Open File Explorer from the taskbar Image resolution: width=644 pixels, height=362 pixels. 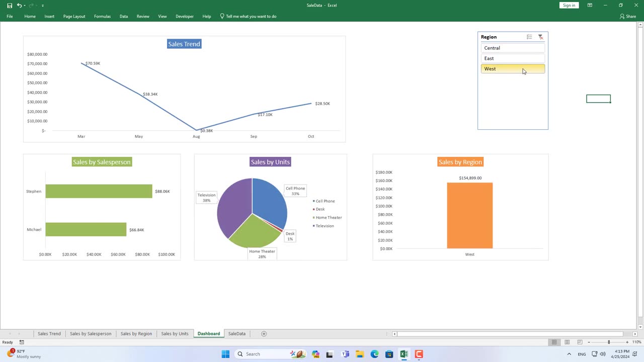(x=360, y=354)
